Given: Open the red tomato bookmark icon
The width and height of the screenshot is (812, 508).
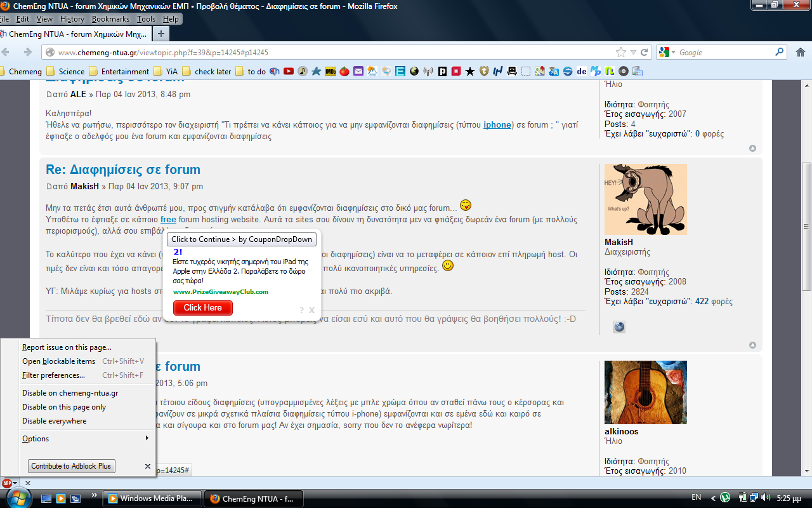Looking at the screenshot, I should 344,71.
